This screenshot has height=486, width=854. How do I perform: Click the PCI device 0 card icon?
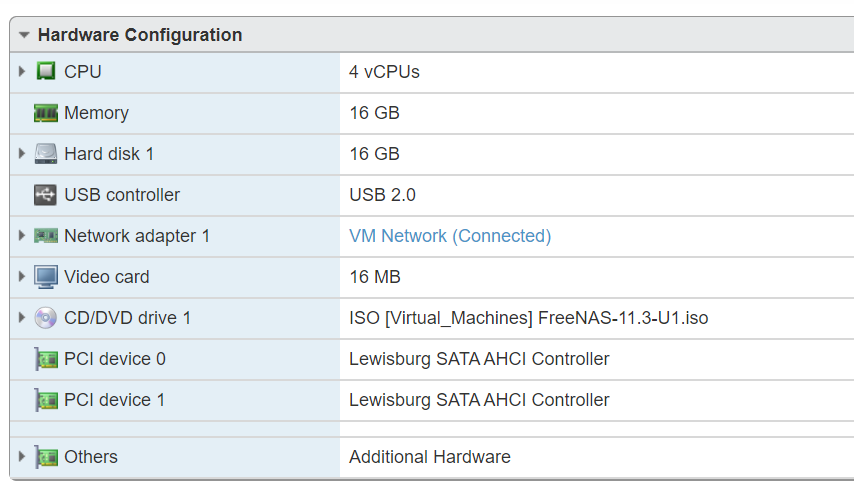[46, 359]
